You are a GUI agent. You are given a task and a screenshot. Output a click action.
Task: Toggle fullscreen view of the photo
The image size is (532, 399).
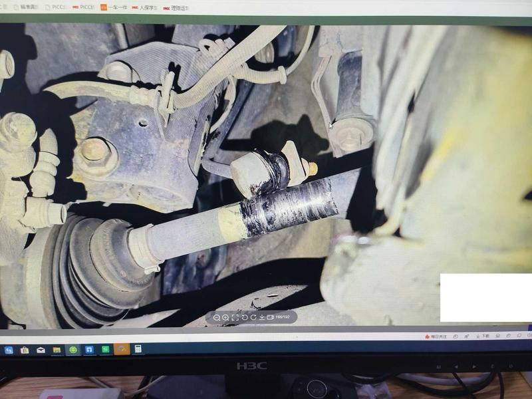pos(235,317)
